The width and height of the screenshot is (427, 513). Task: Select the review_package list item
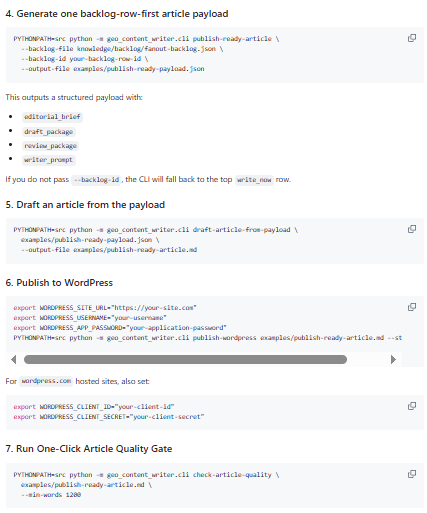coord(50,146)
